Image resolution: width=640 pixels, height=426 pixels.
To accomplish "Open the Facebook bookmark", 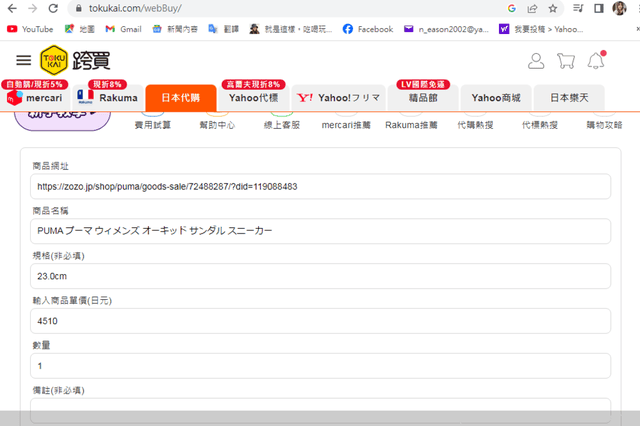I will (368, 29).
